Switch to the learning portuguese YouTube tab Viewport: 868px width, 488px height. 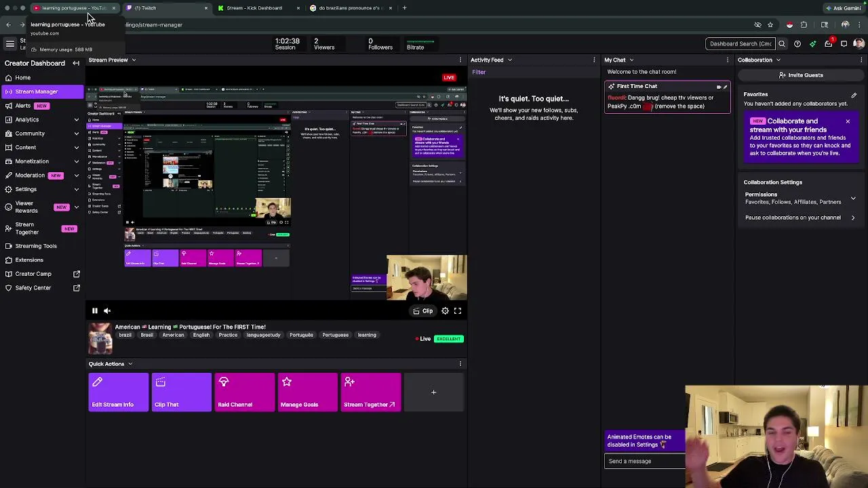pos(73,8)
